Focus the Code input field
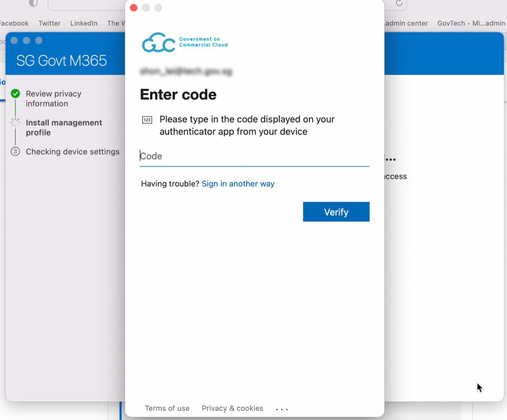 [254, 156]
